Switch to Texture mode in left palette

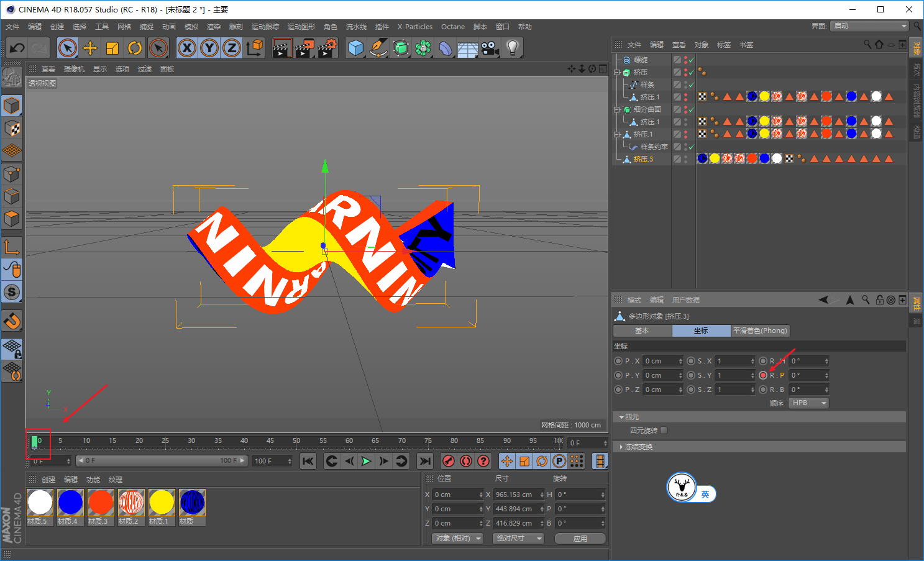(x=12, y=129)
